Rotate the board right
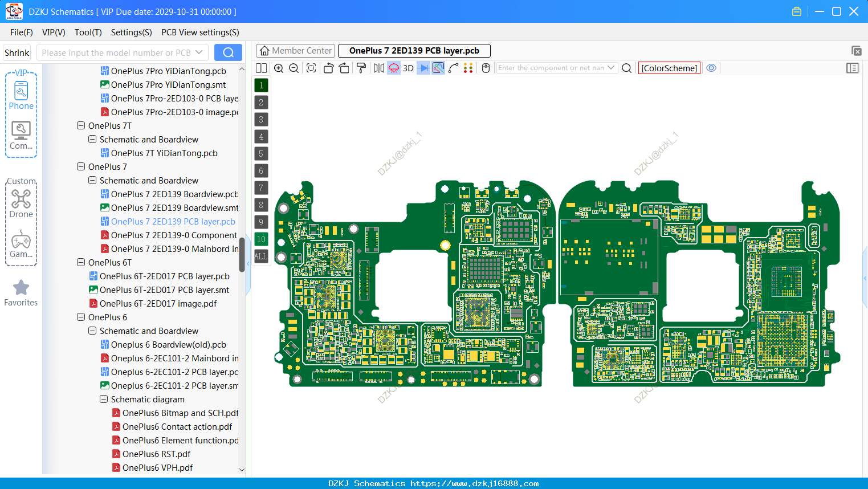Image resolution: width=868 pixels, height=489 pixels. pyautogui.click(x=344, y=68)
